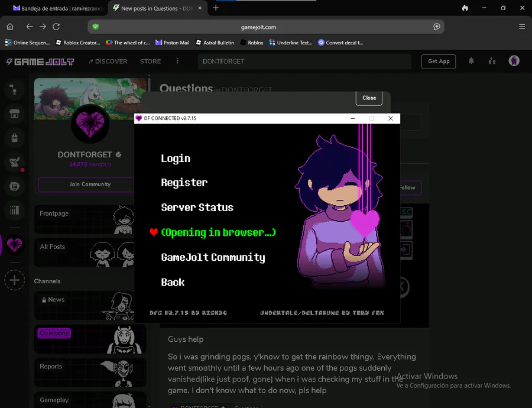
Task: Click the Follow button behind the game window
Action: [411, 187]
